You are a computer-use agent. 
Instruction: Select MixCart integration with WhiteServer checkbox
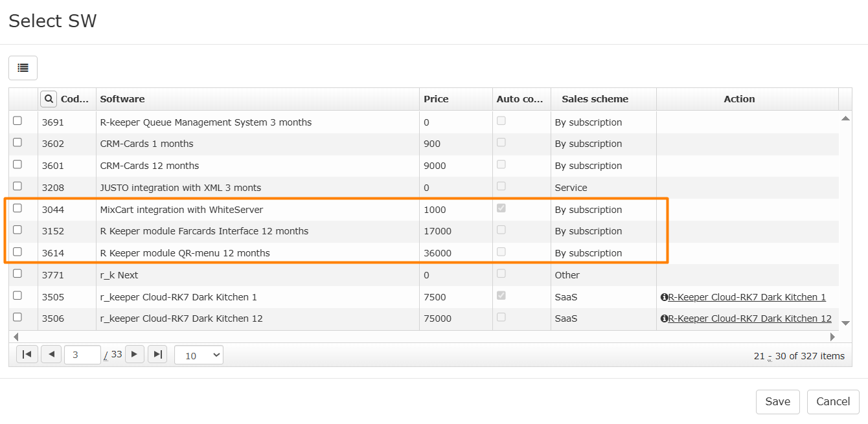pos(17,208)
